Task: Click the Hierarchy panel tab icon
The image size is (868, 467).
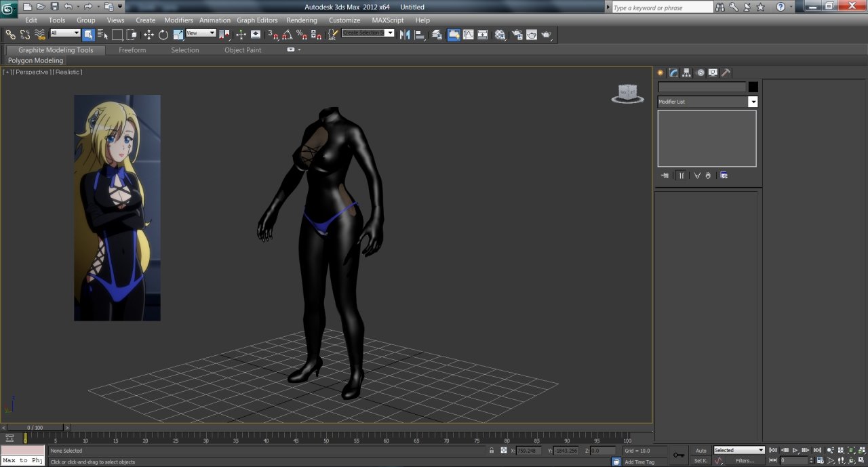Action: [686, 73]
